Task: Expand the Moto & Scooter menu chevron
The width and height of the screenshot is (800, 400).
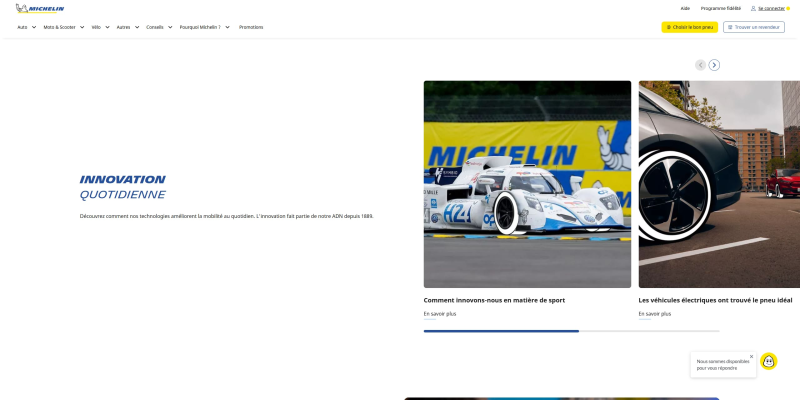Action: point(82,27)
